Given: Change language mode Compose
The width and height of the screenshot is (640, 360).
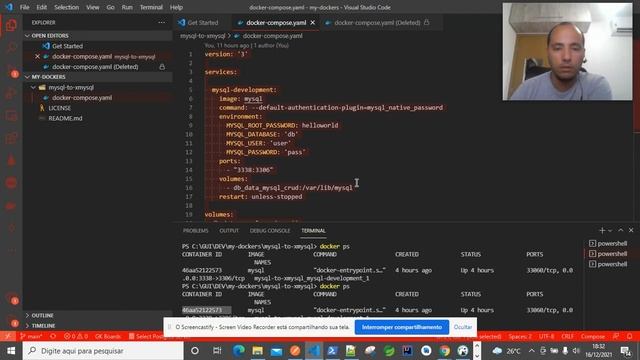Looking at the screenshot, I should (593, 336).
